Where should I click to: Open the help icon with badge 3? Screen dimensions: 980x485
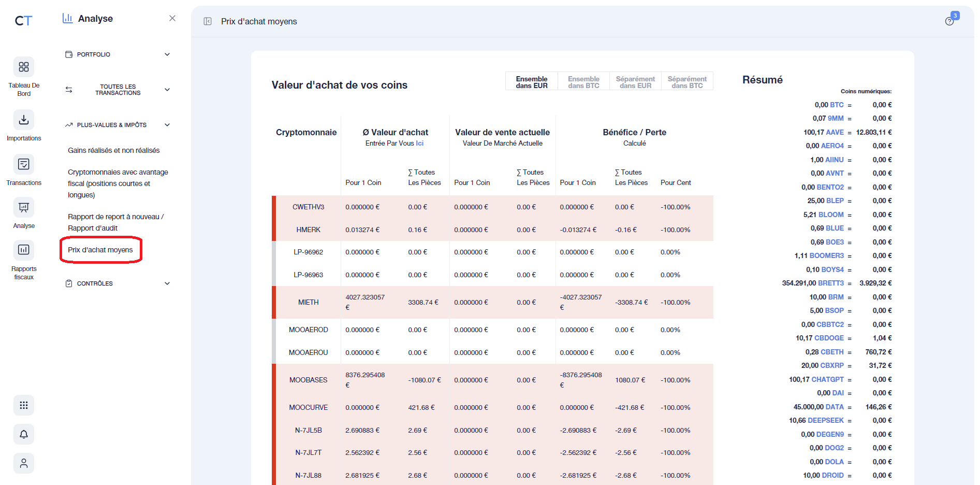coord(950,21)
